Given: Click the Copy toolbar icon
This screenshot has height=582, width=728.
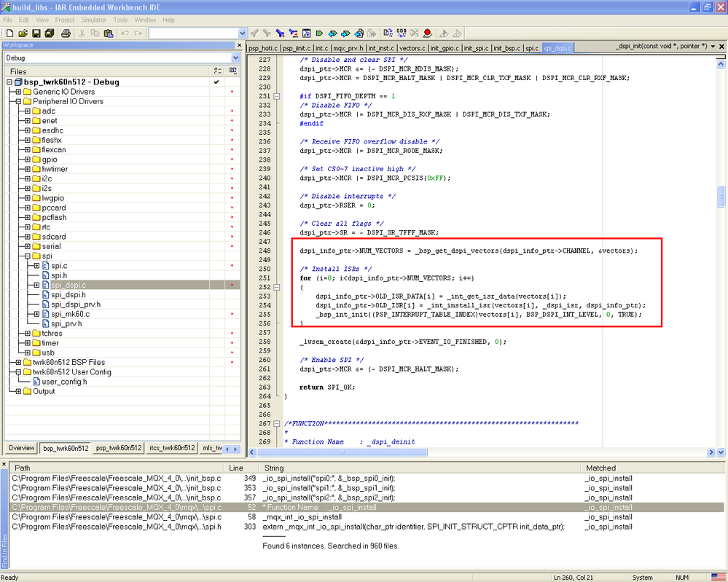Looking at the screenshot, I should pos(95,34).
